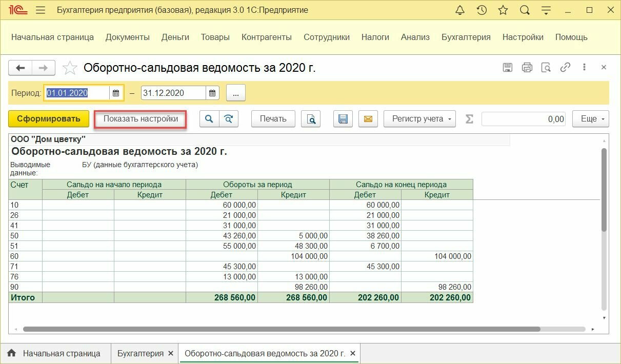
Task: Save report via toolbar diskette icon
Action: [x=343, y=119]
